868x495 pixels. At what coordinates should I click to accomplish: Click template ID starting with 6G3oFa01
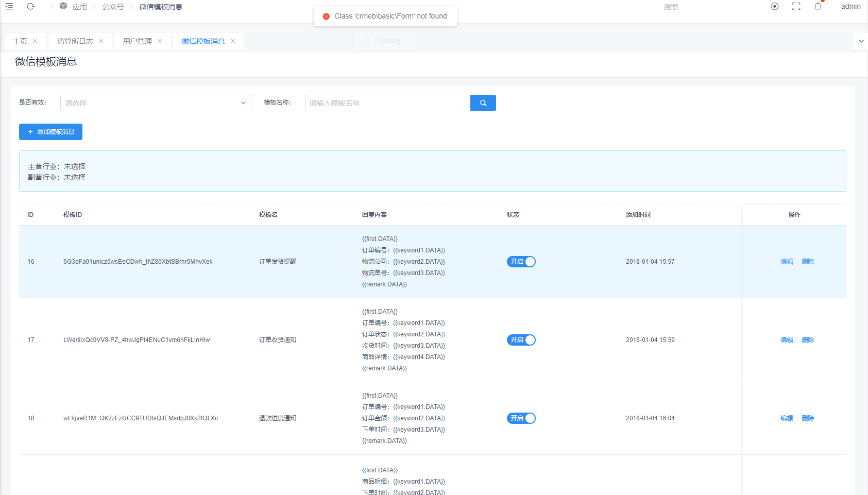pyautogui.click(x=138, y=262)
